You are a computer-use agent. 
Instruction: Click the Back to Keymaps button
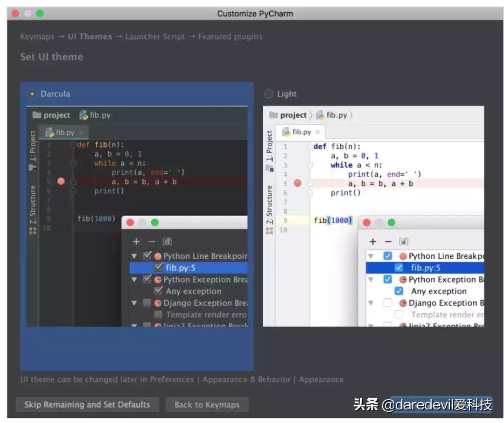click(207, 404)
